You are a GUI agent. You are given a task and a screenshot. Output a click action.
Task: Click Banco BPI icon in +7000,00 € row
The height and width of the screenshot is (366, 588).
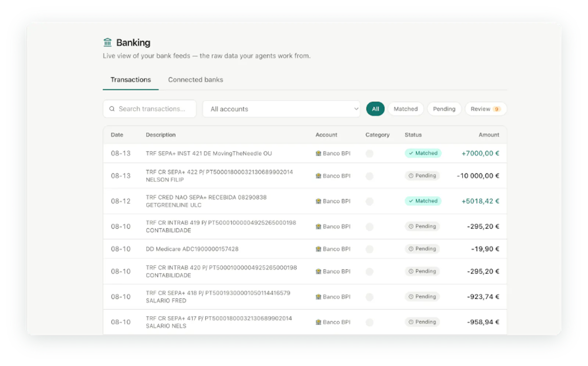point(318,153)
